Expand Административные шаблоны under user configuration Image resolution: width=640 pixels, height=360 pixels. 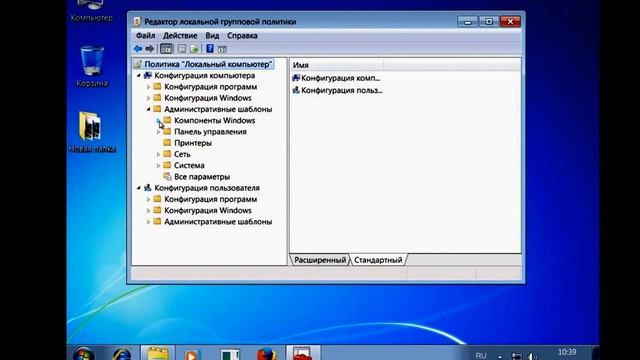click(149, 222)
